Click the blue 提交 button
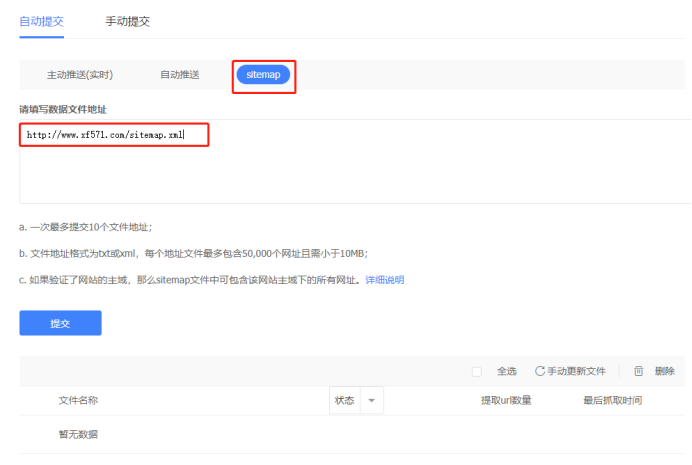This screenshot has width=692, height=465. [60, 323]
